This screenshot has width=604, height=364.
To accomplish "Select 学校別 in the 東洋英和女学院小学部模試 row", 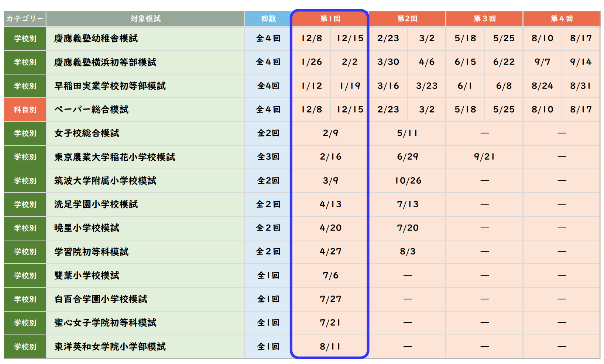I will (x=25, y=347).
